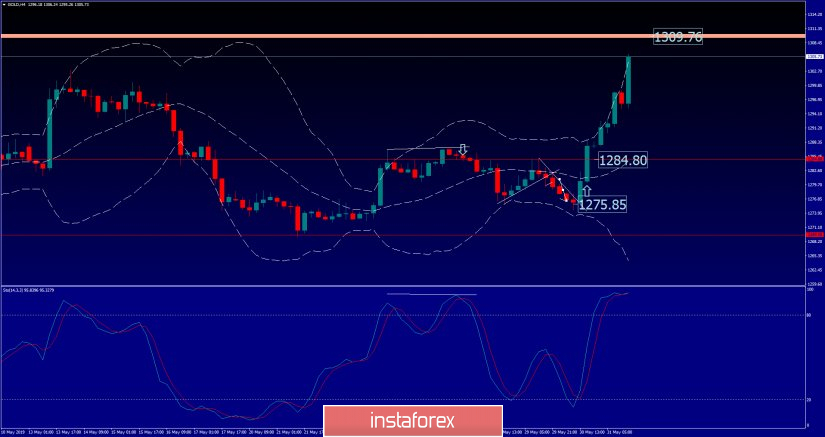Click the 31 May 05:00 time label
The image size is (825, 437).
tap(619, 432)
